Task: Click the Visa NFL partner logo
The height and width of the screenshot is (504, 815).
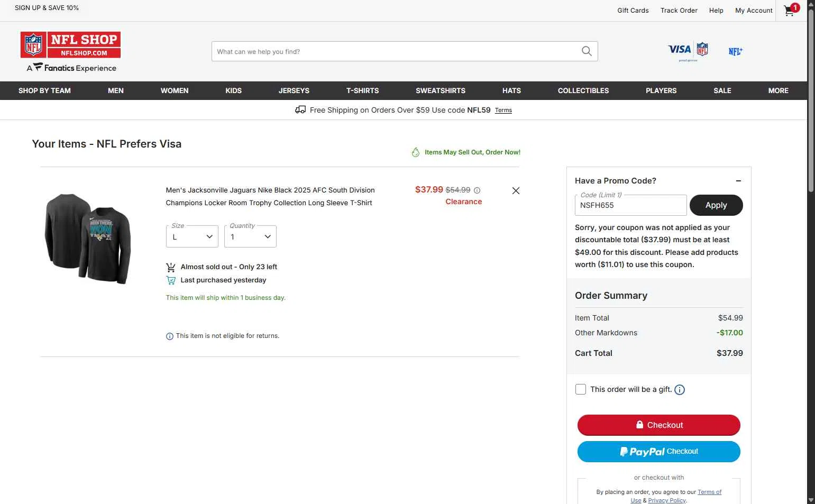Action: coord(688,51)
